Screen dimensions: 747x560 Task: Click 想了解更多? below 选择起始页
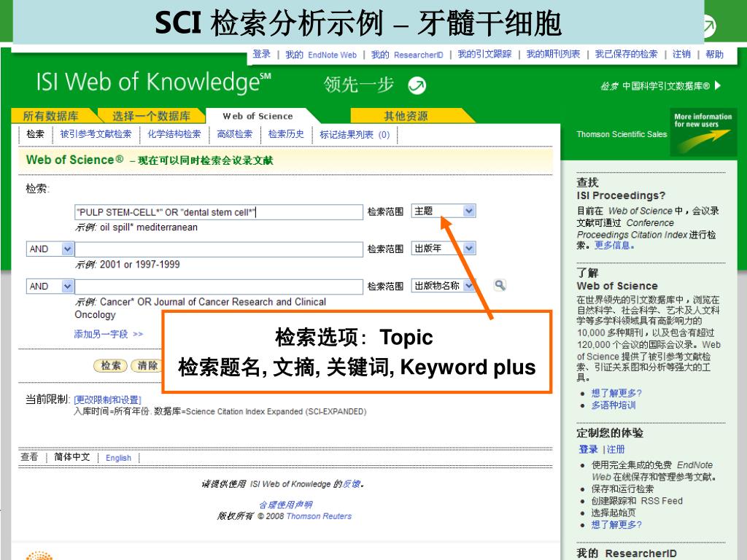(616, 525)
